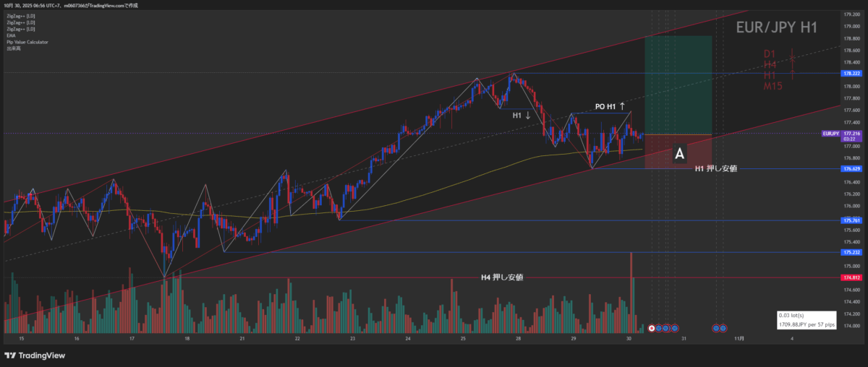Select the 178.222 blue price label
868x367 pixels.
click(x=851, y=73)
